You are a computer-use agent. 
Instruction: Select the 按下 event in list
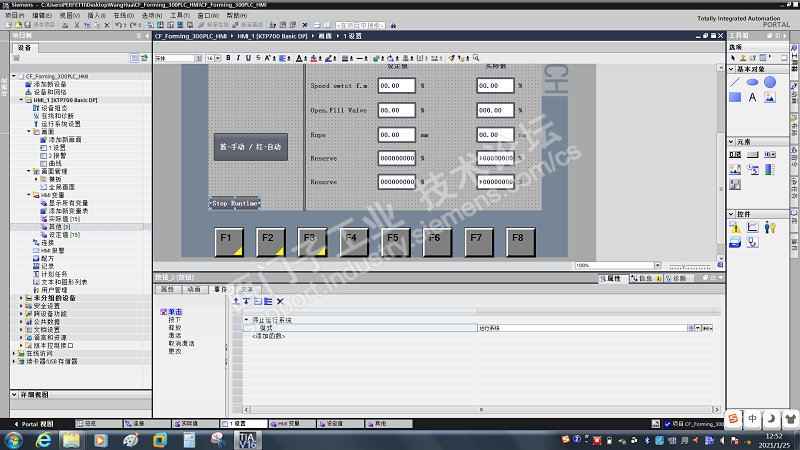[174, 319]
